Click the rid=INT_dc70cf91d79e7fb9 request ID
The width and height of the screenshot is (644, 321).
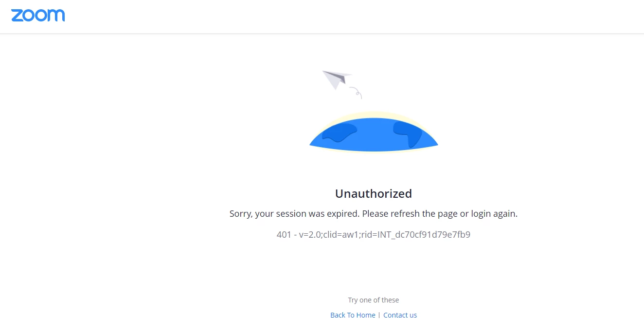420,234
